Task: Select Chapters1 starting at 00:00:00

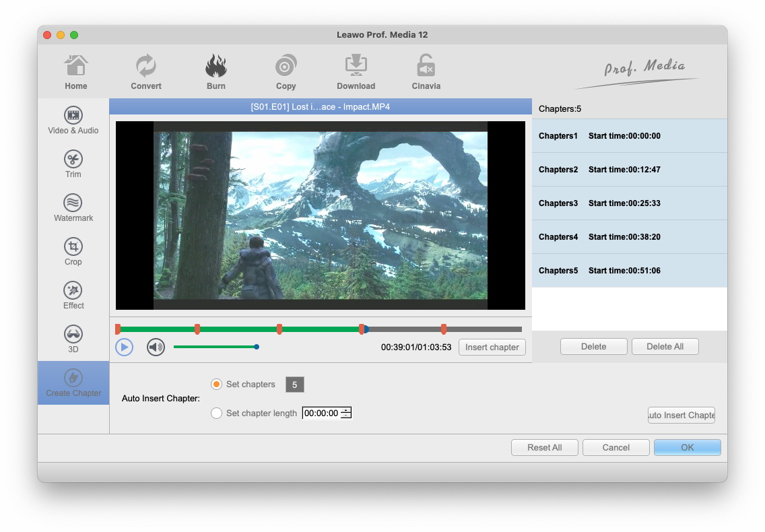Action: pos(630,136)
